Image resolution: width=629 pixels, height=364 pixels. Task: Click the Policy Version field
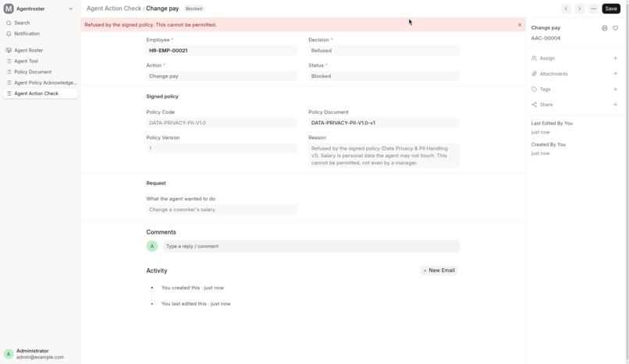point(222,148)
